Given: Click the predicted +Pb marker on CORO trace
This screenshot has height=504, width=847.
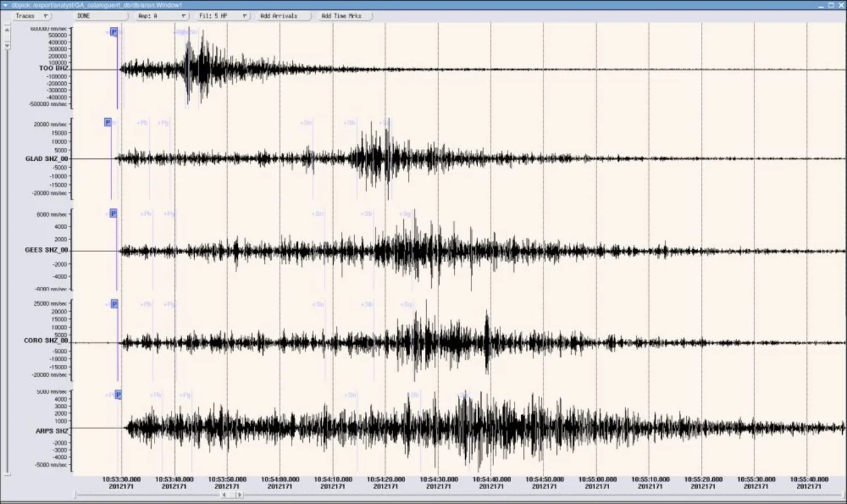Looking at the screenshot, I should (x=146, y=304).
